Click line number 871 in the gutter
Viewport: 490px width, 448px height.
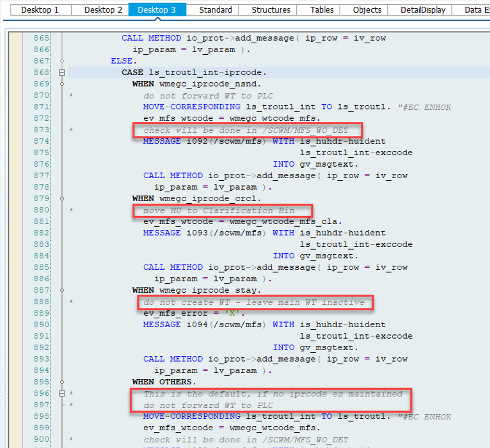(42, 107)
